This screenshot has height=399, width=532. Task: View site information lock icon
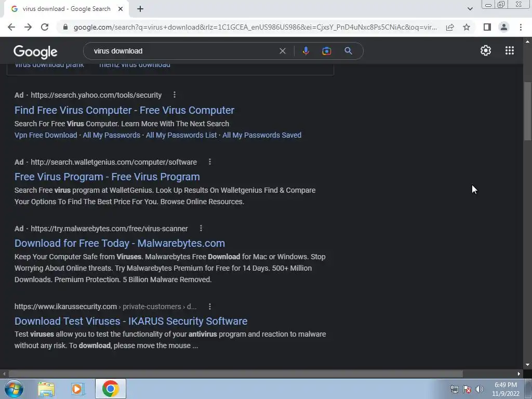[65, 27]
